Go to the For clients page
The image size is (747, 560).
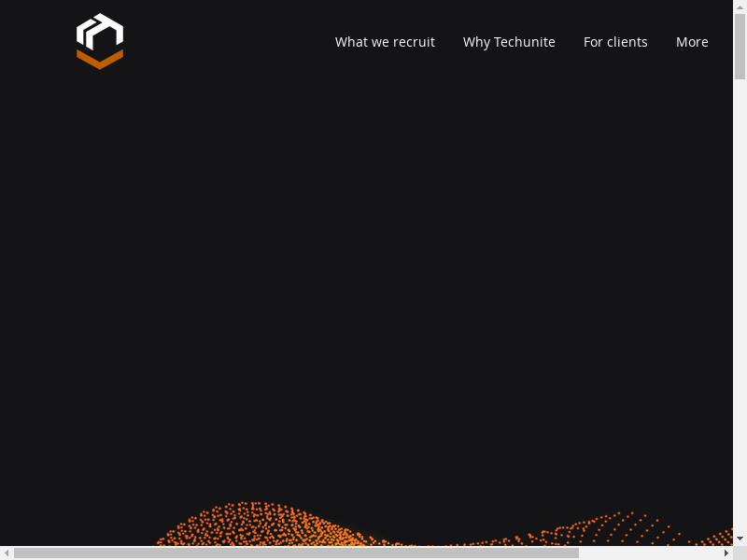click(x=615, y=42)
